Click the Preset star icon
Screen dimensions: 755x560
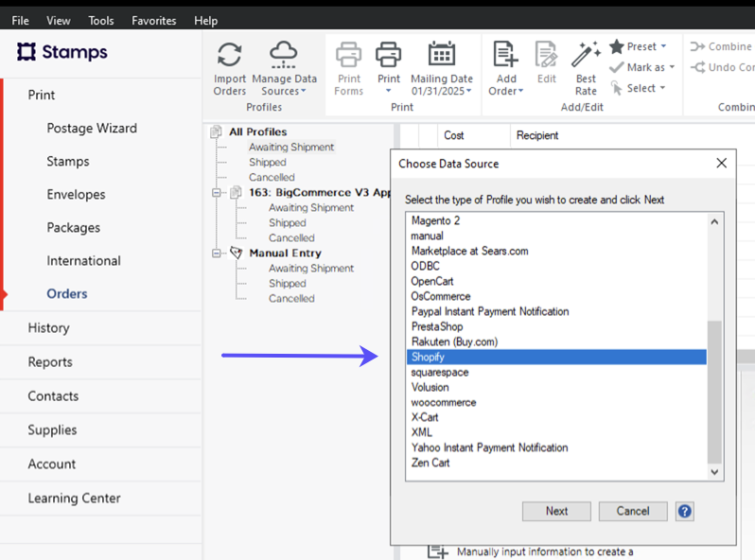[x=616, y=46]
